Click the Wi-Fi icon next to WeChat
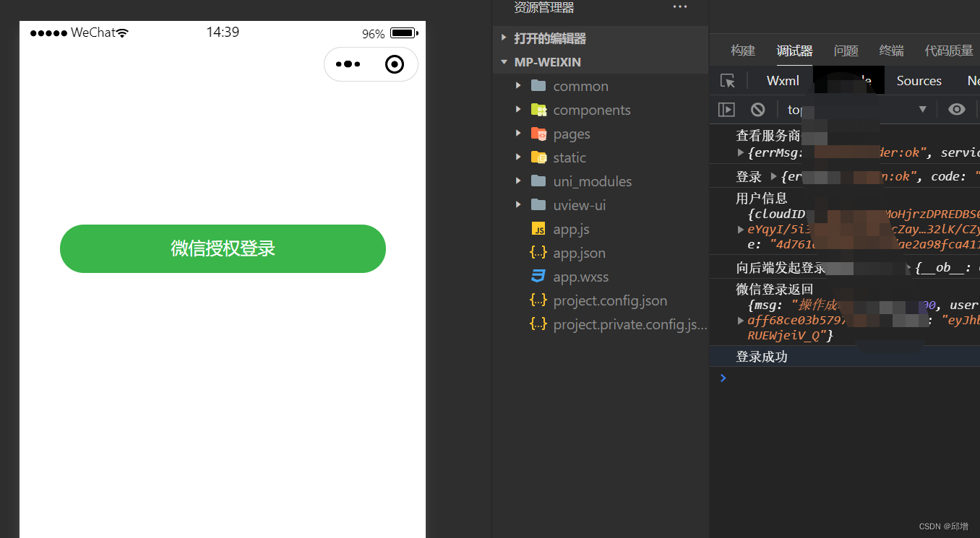Image resolution: width=980 pixels, height=538 pixels. coord(122,32)
